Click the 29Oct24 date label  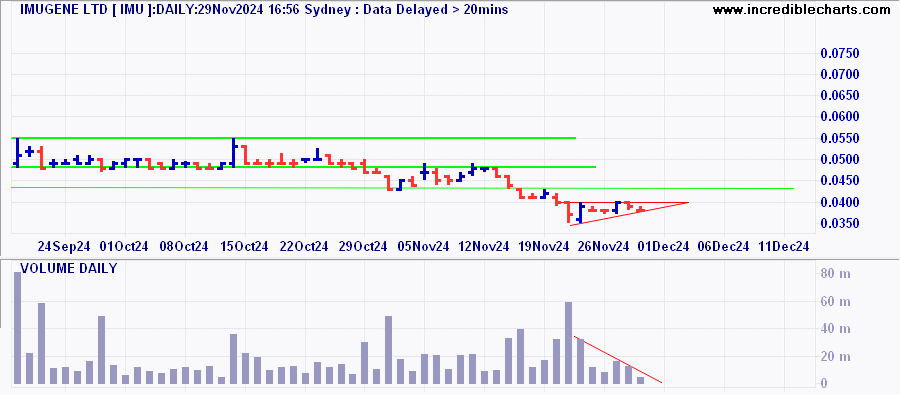pos(364,247)
